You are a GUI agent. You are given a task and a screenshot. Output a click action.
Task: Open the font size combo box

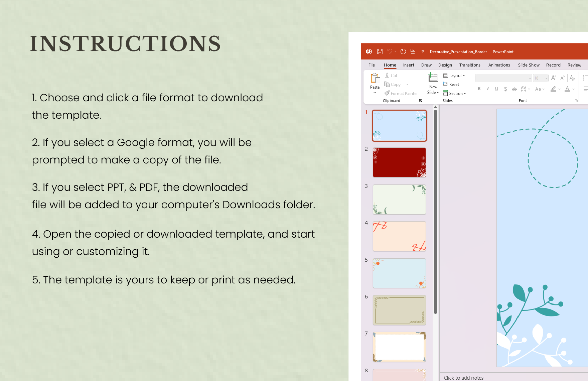pos(540,78)
